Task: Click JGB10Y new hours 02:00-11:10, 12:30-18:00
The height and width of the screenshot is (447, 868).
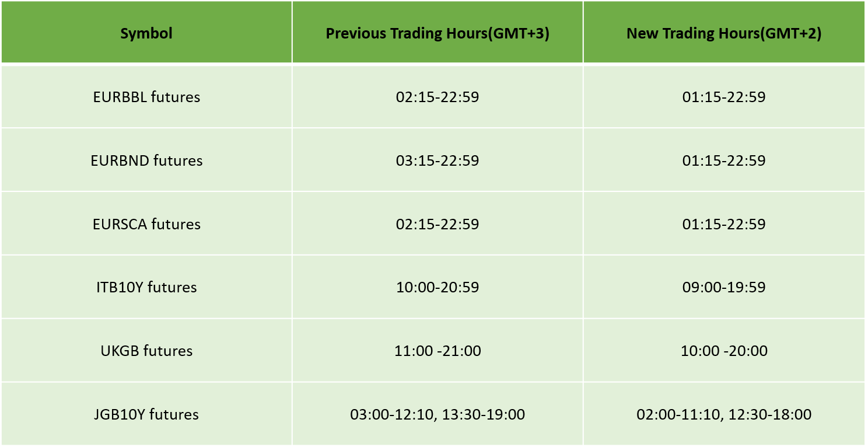Action: tap(724, 414)
